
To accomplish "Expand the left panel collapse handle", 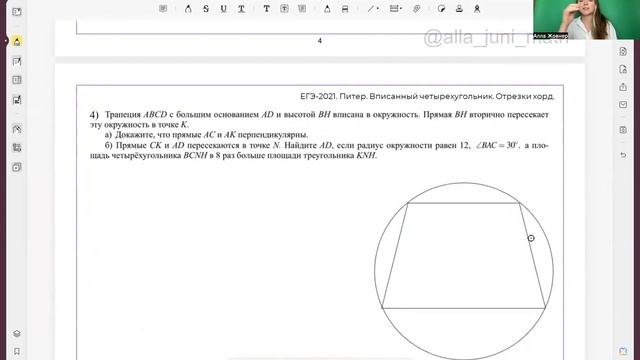I will [x=6, y=41].
